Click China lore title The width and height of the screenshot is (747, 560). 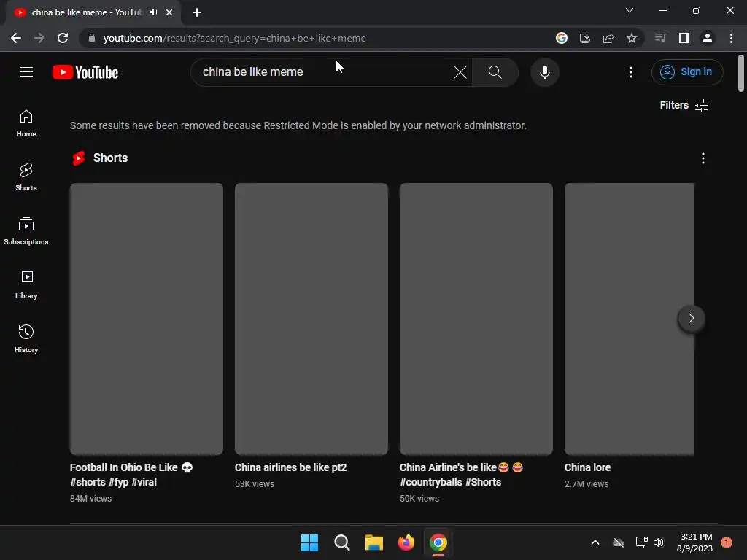point(587,467)
